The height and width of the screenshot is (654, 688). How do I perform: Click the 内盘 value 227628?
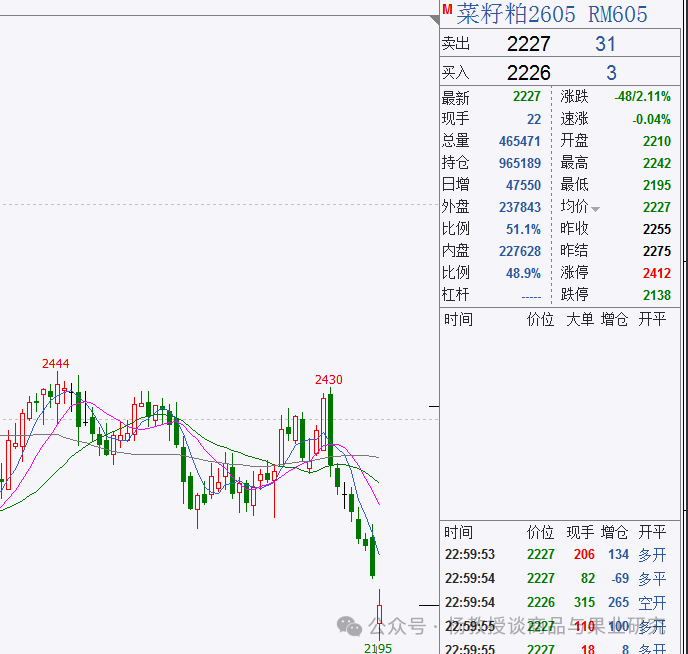coord(520,251)
